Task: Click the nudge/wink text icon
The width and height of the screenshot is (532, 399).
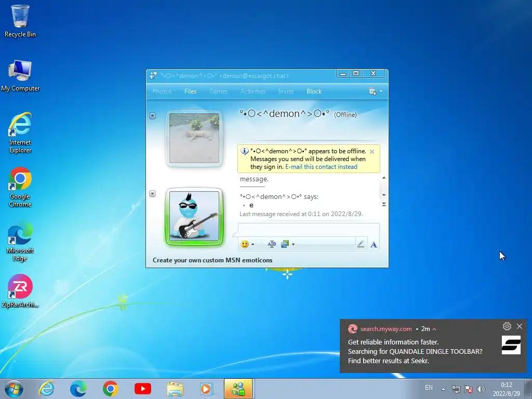Action: 271,244
